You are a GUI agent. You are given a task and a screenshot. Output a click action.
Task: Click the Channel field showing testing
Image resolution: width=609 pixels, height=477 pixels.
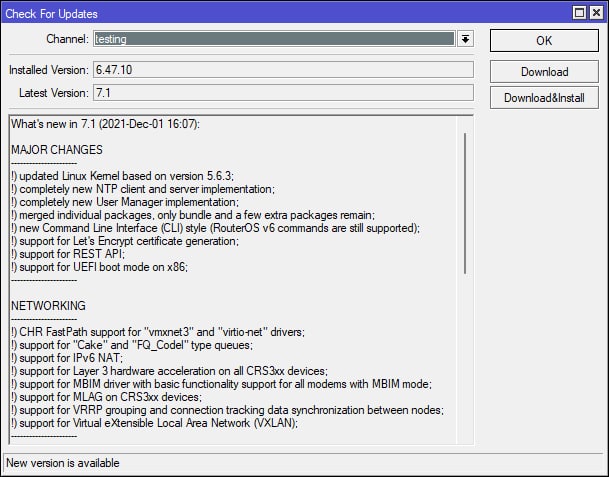274,39
